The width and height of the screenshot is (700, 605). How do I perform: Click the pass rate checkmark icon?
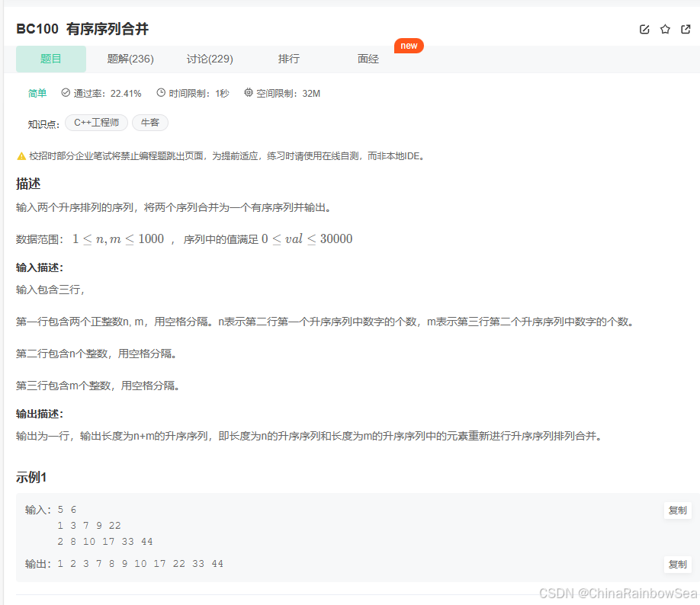pos(66,93)
